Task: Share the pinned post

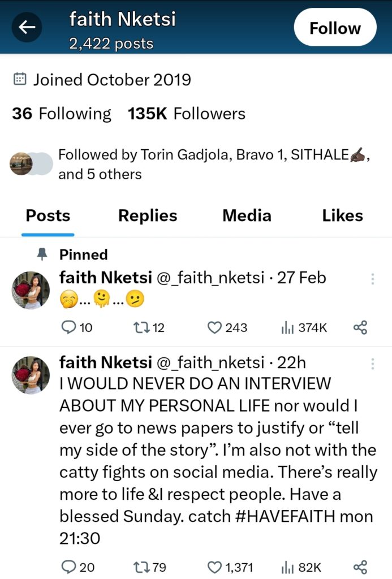Action: click(x=360, y=327)
